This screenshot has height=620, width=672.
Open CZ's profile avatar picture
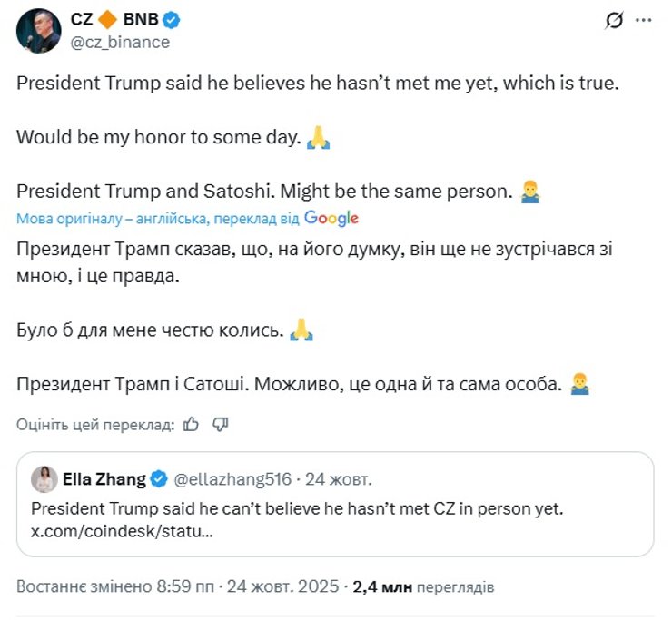[38, 30]
